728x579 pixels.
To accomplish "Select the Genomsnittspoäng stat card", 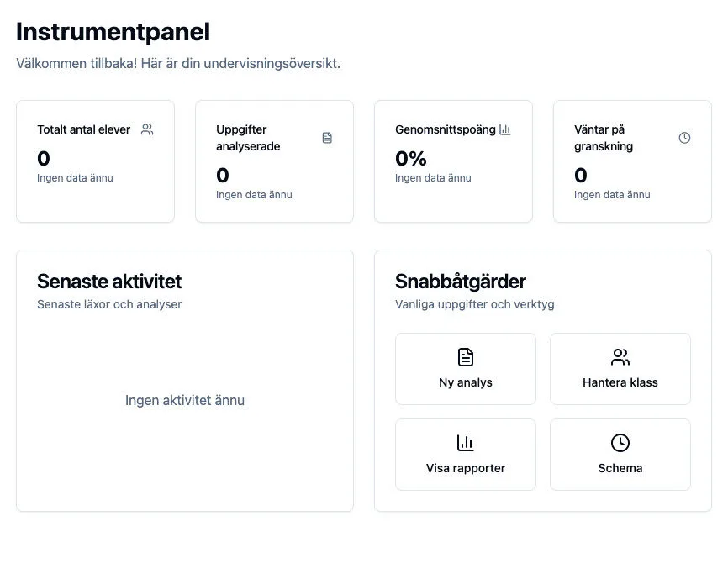I will click(x=453, y=161).
